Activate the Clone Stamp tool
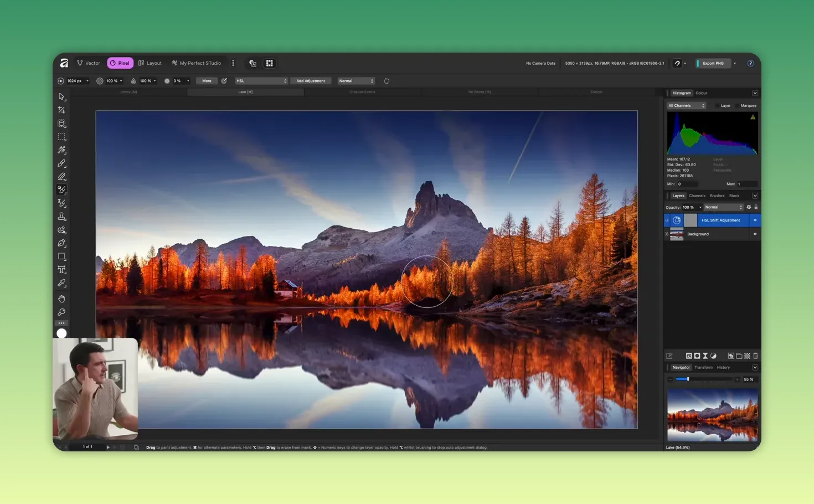Screen dimensions: 814x504 (61, 217)
